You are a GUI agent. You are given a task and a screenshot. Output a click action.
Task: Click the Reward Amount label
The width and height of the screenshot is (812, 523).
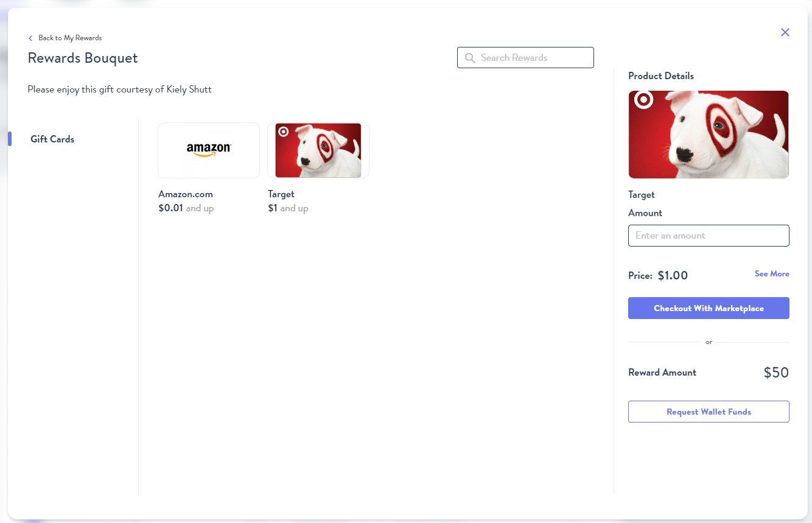pos(662,373)
